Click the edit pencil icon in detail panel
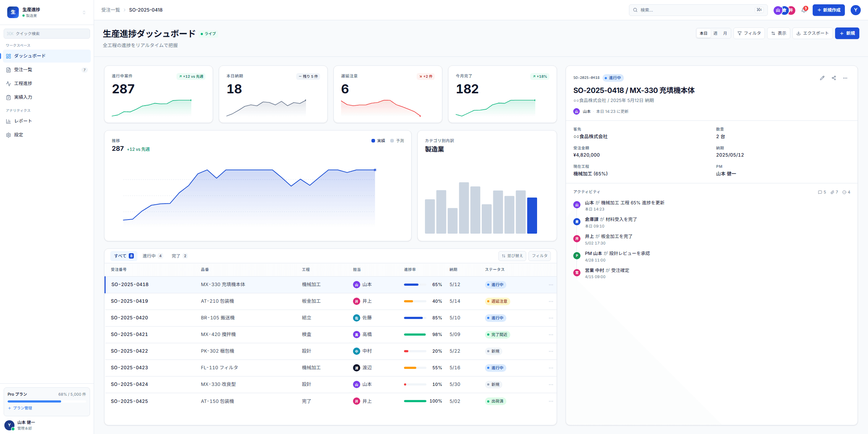 click(x=822, y=78)
